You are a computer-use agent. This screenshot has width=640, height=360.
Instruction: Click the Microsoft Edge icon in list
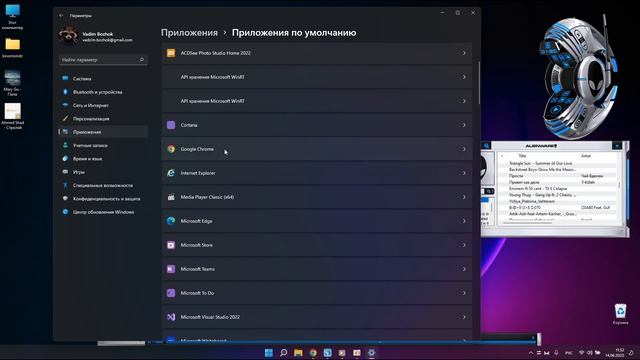click(x=171, y=221)
